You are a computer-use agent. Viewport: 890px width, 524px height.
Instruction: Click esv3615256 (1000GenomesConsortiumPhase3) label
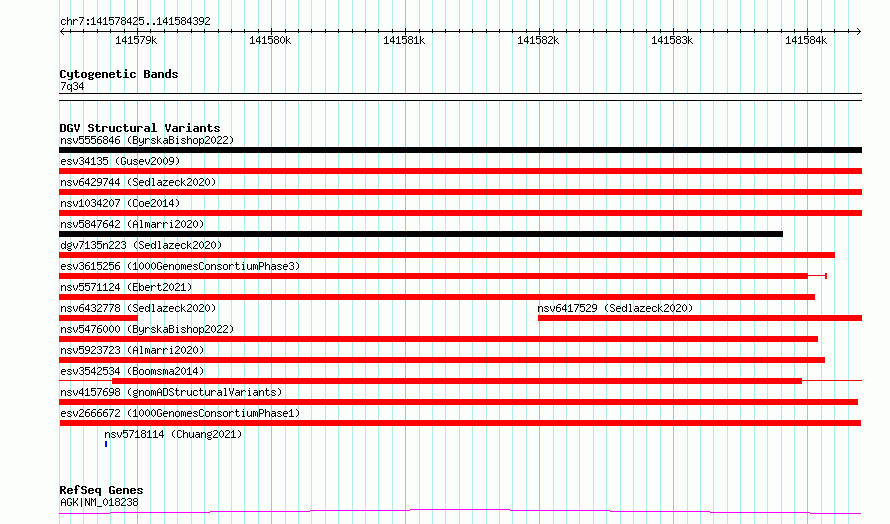(180, 266)
